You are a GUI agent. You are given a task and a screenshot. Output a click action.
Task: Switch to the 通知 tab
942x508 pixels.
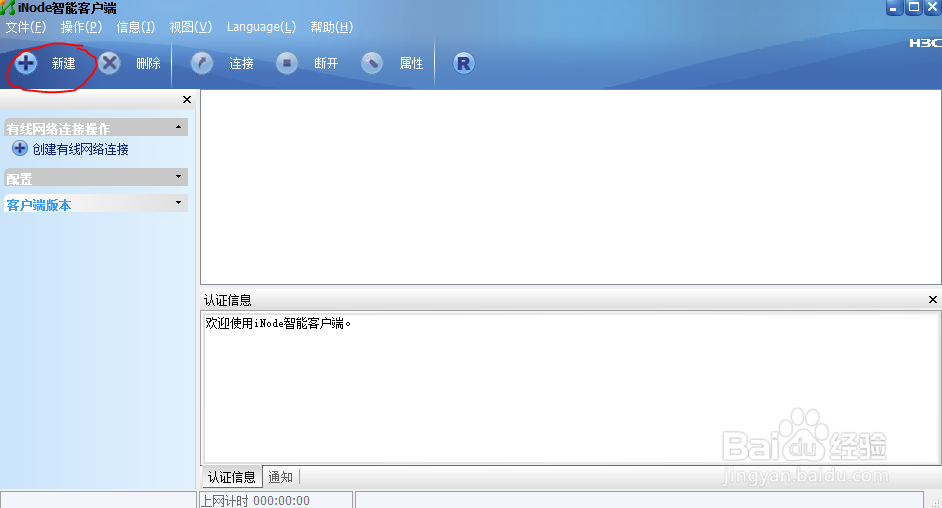point(281,477)
